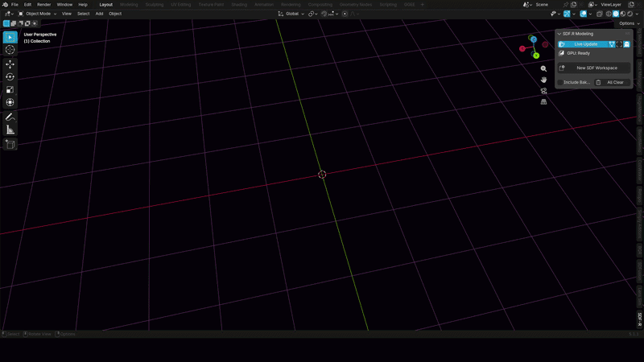Toggle viewport overlays display
The image size is (644, 362).
(x=583, y=14)
